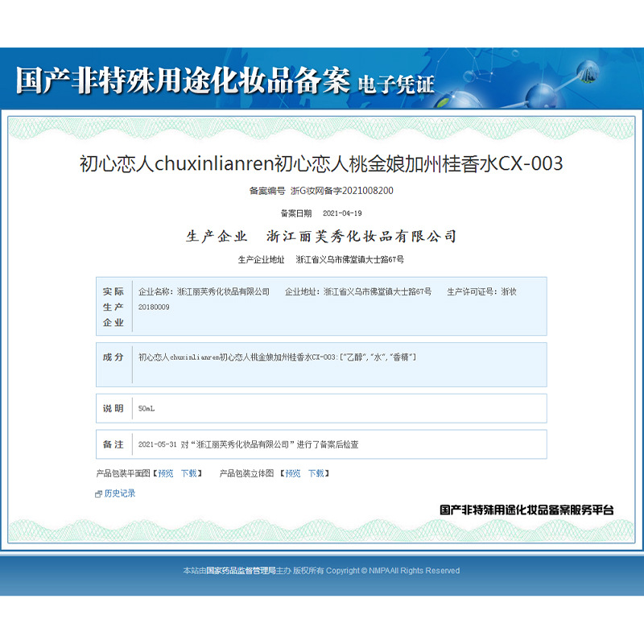Select the 说明 row label
Screen dimensions: 644x644
pos(114,409)
